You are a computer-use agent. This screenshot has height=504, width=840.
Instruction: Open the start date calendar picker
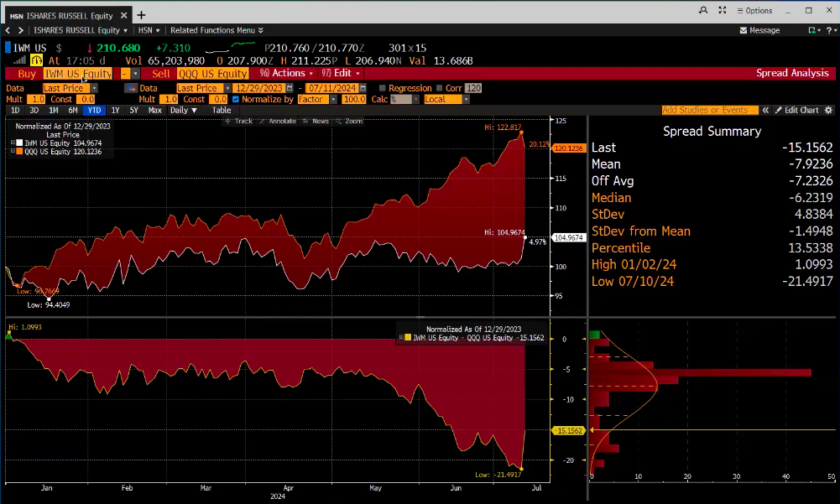290,88
